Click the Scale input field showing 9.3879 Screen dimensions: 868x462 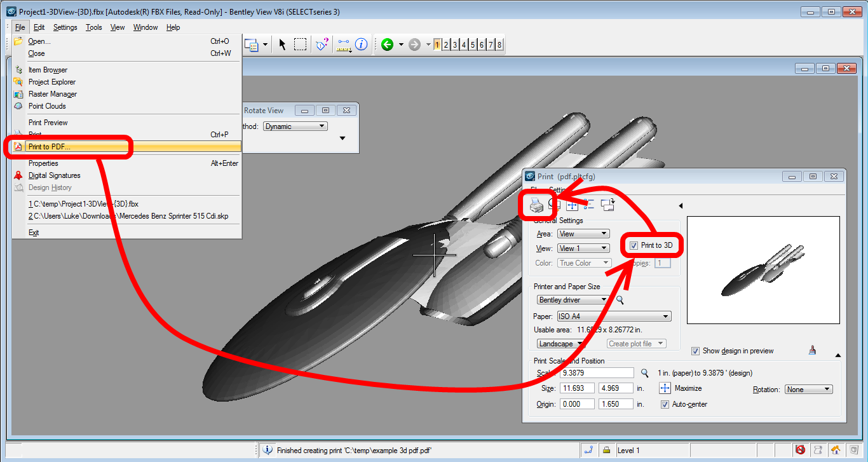point(597,373)
